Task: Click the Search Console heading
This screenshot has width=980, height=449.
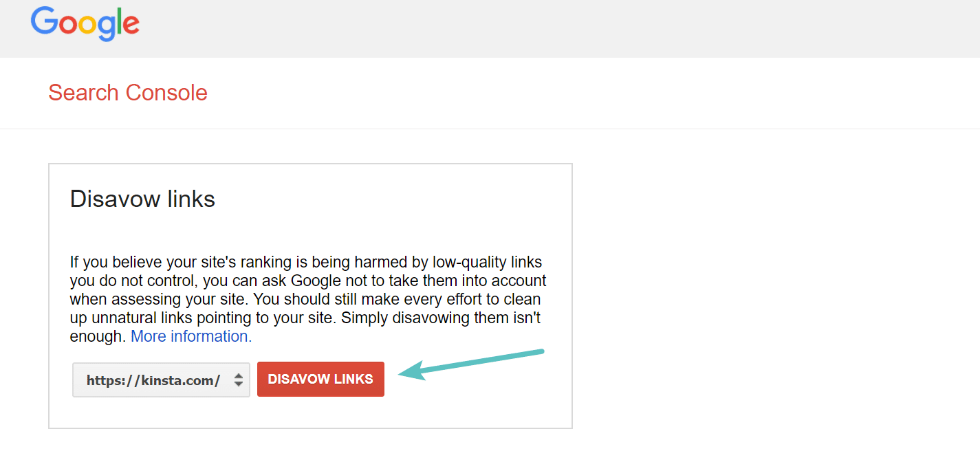Action: (x=127, y=93)
